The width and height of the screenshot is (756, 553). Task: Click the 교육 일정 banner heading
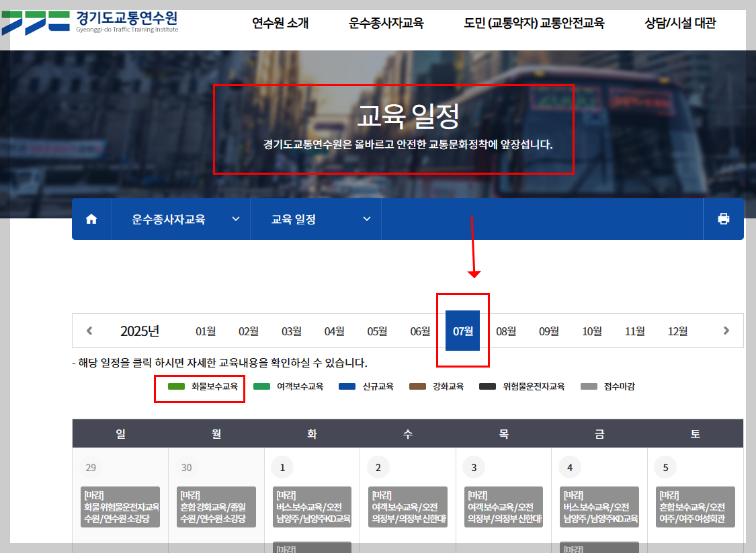tap(408, 116)
